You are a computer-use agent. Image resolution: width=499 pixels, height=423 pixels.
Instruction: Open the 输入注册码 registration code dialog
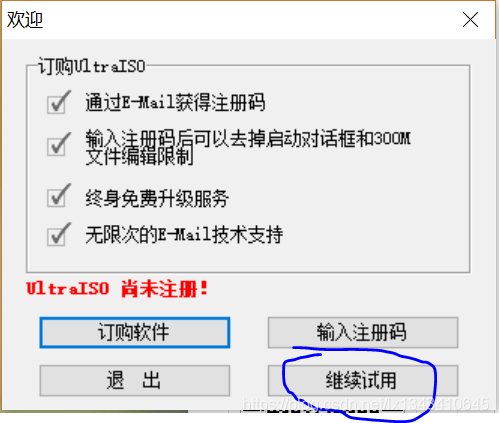pyautogui.click(x=363, y=332)
